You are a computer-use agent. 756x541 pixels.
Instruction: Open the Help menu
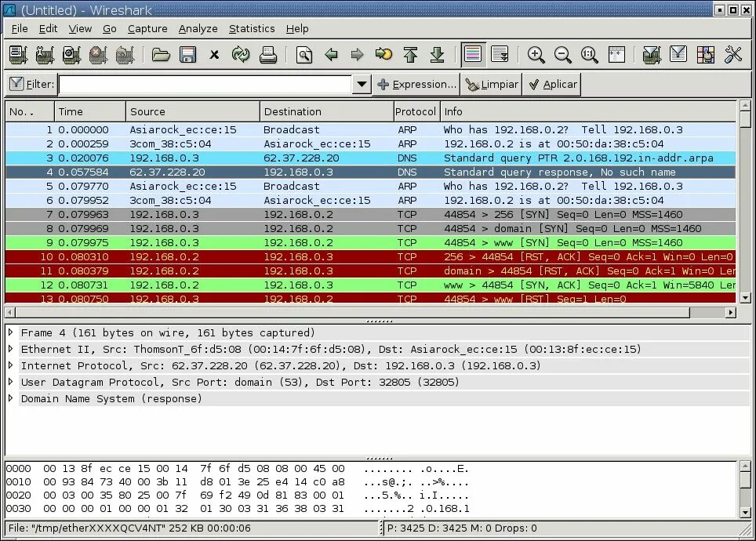(x=297, y=29)
